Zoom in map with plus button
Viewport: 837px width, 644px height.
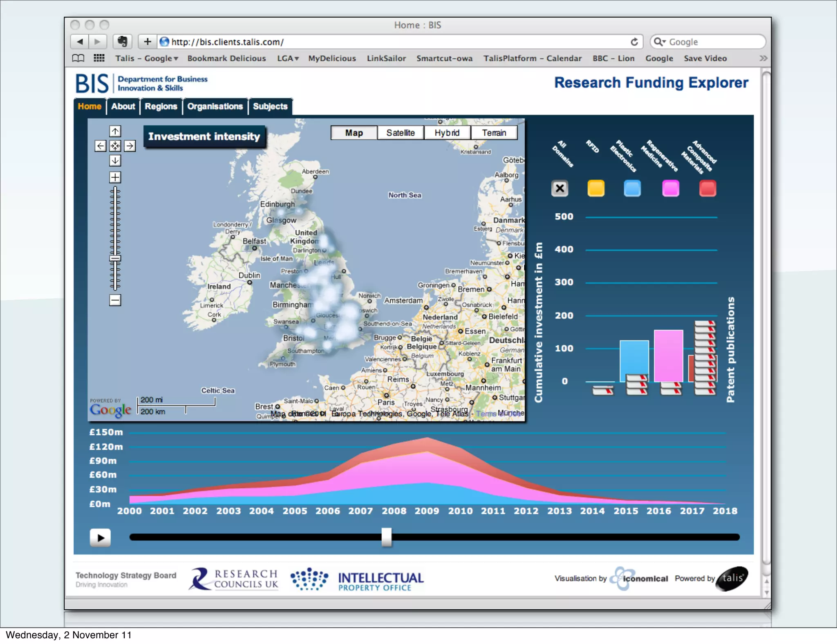pyautogui.click(x=115, y=177)
